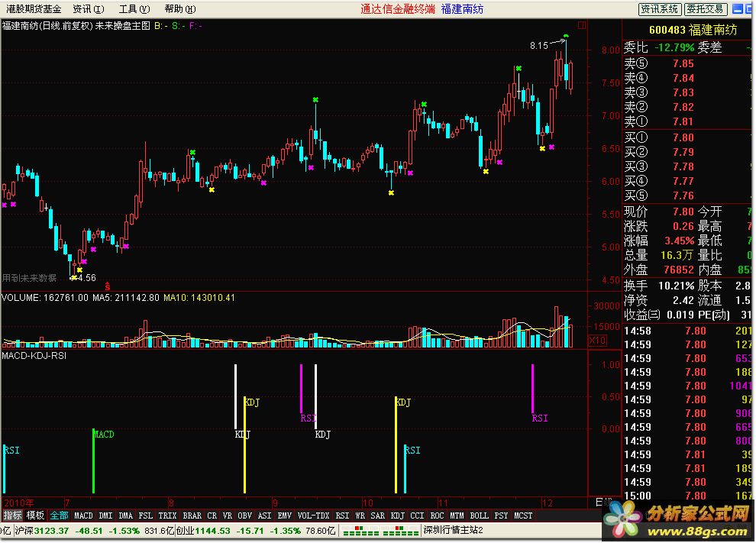Click the VOLUME: 162761.00 label

[45, 298]
